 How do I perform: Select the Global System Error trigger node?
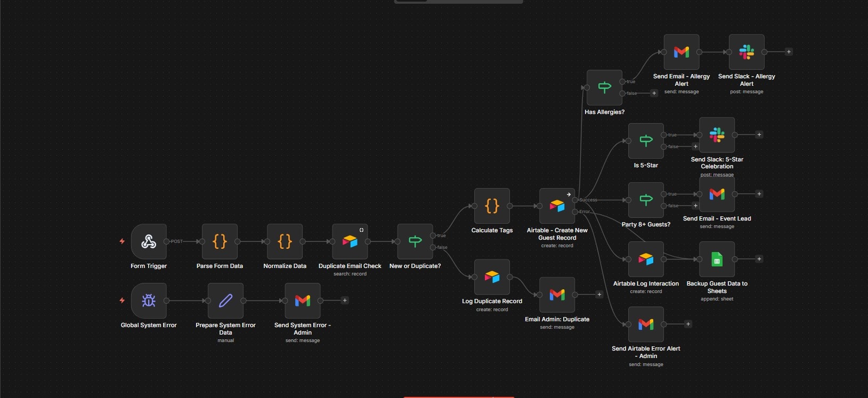149,300
